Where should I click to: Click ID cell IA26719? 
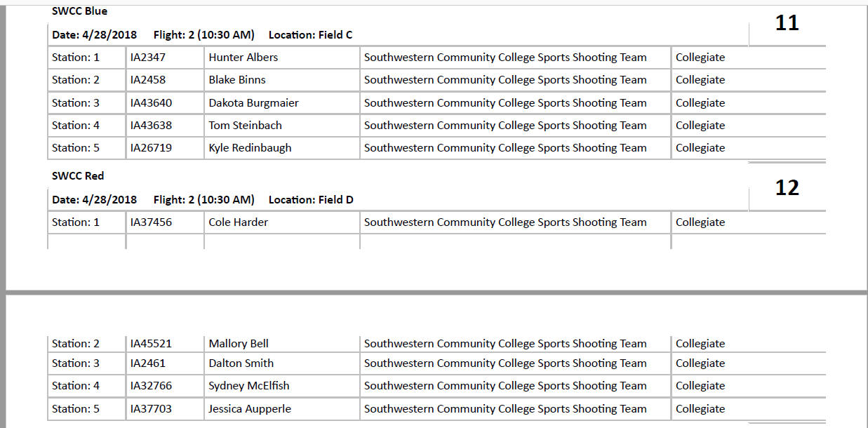tap(151, 148)
